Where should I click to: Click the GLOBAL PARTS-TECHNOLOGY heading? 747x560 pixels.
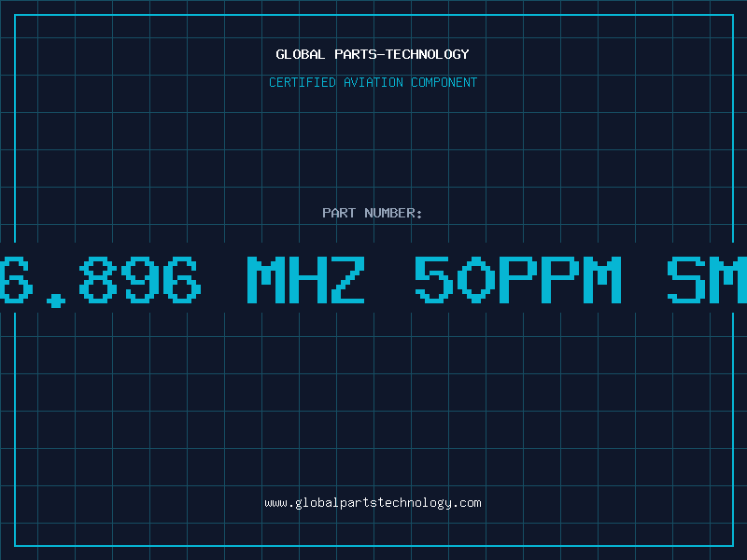point(373,54)
